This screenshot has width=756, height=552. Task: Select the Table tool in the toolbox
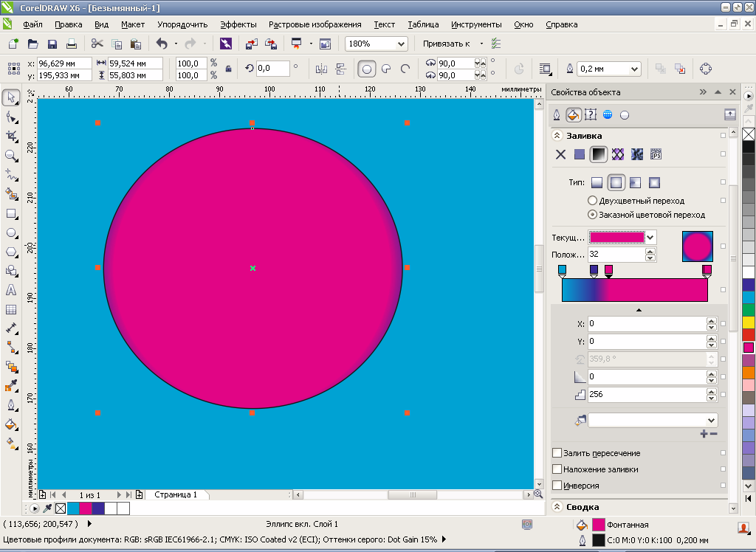(11, 309)
